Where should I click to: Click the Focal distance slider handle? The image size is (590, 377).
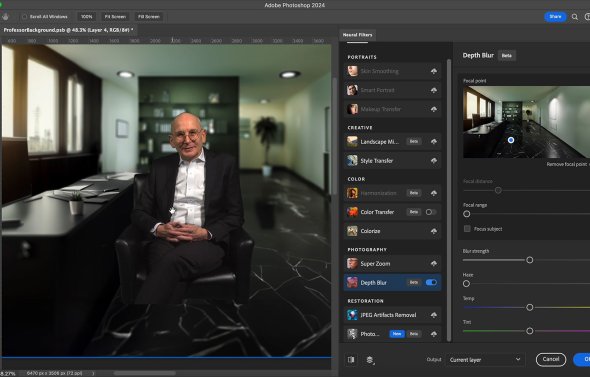point(498,190)
